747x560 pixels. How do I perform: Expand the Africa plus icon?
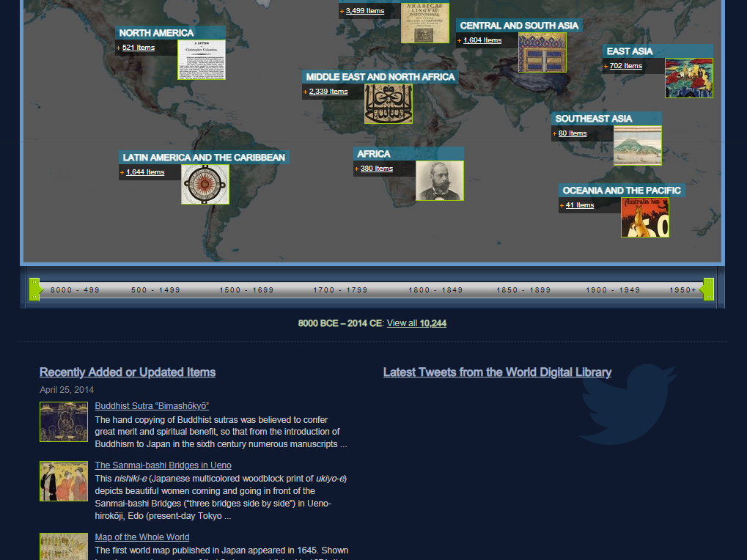coord(356,169)
